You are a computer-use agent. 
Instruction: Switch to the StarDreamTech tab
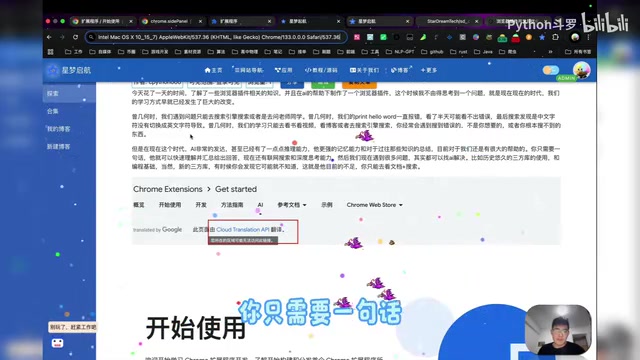coord(447,21)
